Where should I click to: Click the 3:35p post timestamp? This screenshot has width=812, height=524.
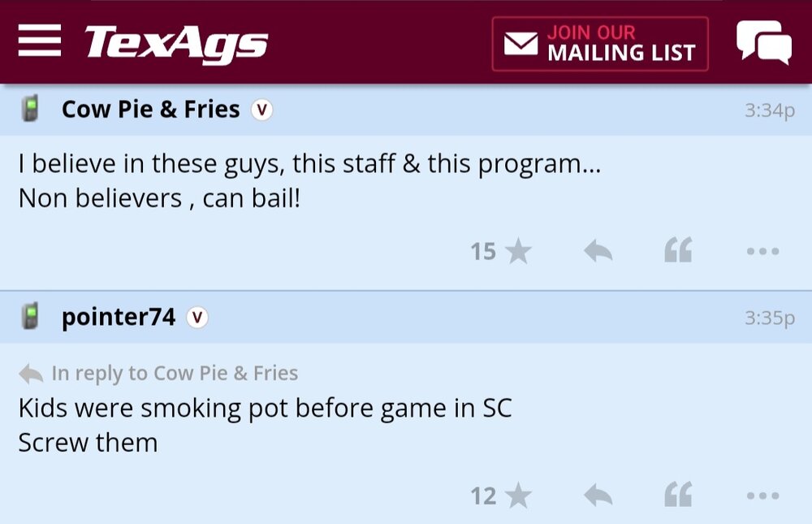[769, 318]
